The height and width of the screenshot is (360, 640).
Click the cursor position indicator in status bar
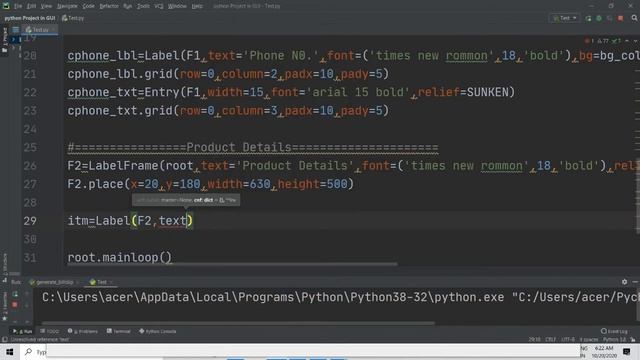point(534,339)
